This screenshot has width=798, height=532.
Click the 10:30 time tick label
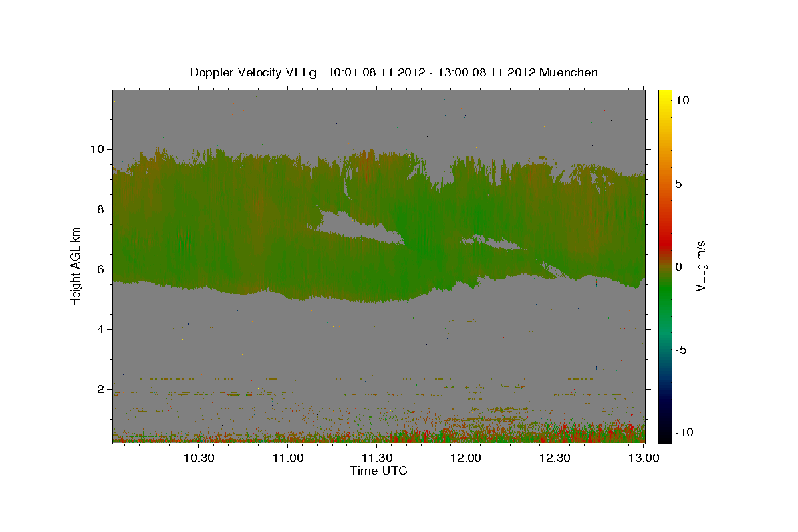199,458
